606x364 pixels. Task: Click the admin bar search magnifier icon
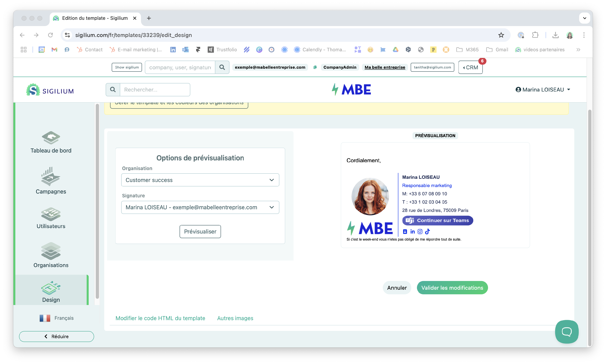[222, 67]
